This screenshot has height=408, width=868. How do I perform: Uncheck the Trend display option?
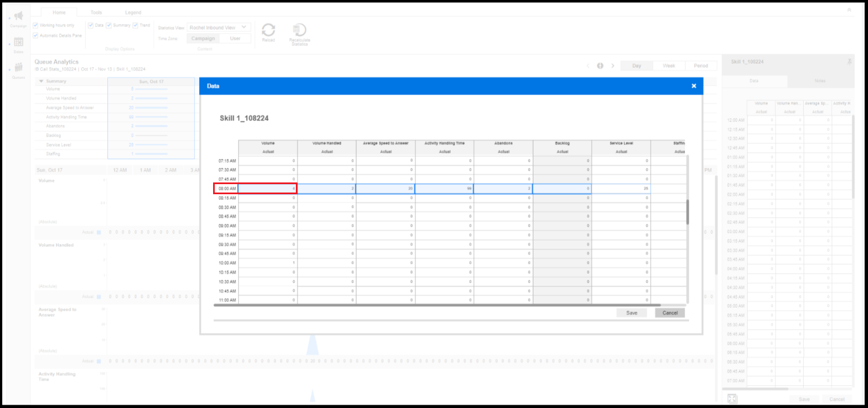tap(135, 25)
